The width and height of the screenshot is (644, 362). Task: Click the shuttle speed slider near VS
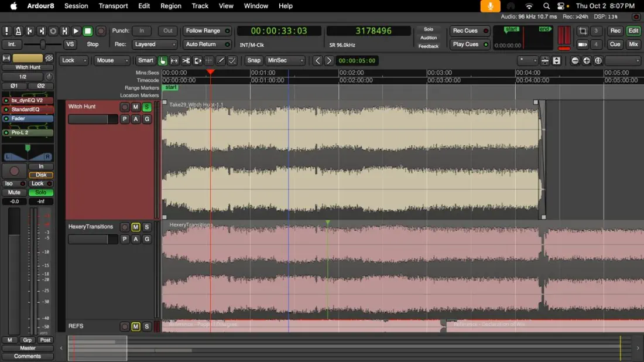(x=42, y=45)
